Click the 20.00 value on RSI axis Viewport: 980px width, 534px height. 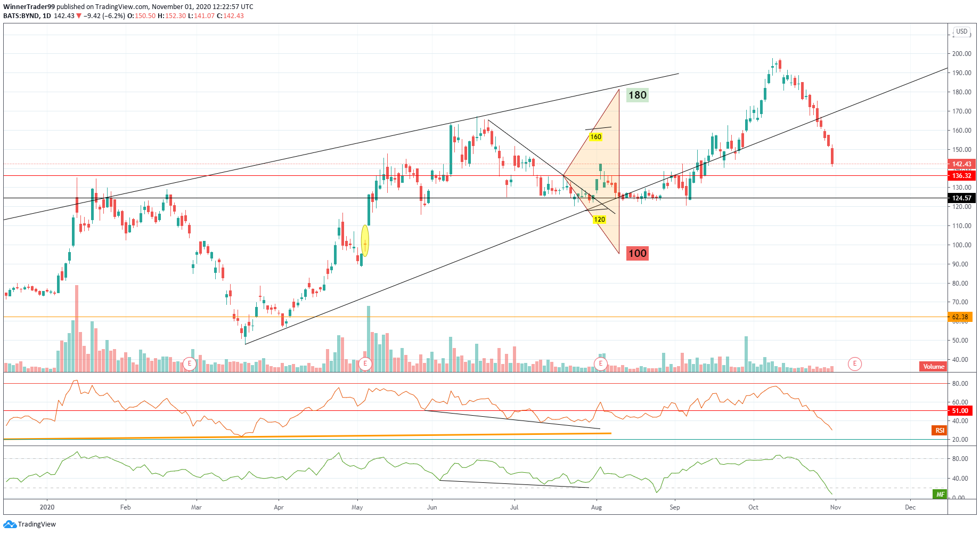960,440
